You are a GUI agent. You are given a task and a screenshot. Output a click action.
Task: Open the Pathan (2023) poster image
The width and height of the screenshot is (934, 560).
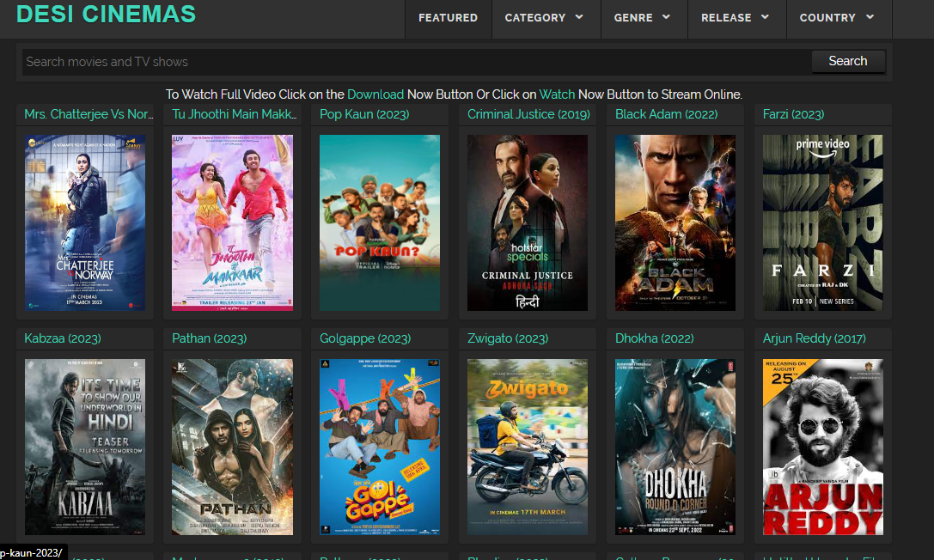click(x=232, y=447)
